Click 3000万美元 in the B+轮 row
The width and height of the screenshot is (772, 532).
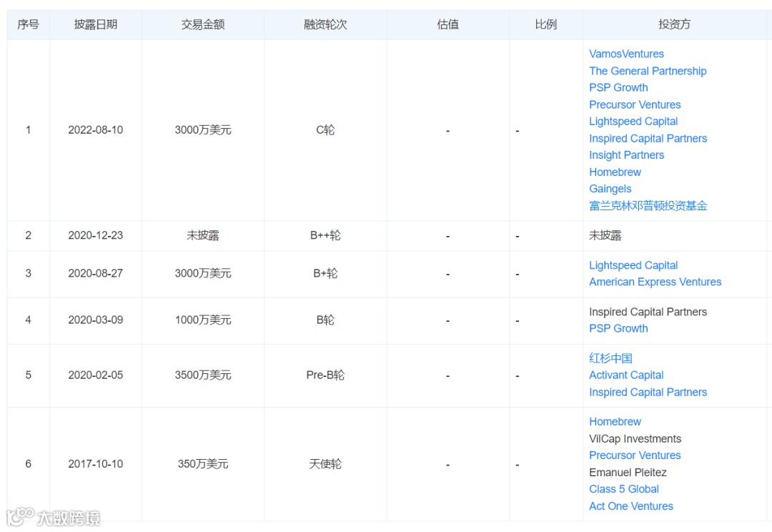(203, 273)
